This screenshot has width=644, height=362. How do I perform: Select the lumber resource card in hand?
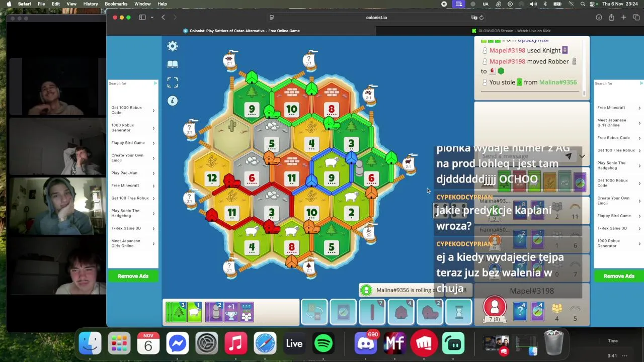177,312
